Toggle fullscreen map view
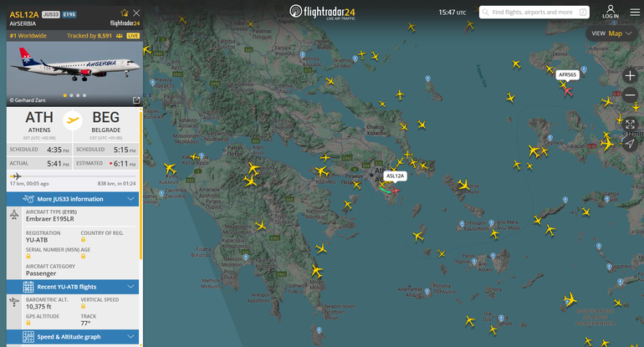This screenshot has width=644, height=347. tap(630, 124)
